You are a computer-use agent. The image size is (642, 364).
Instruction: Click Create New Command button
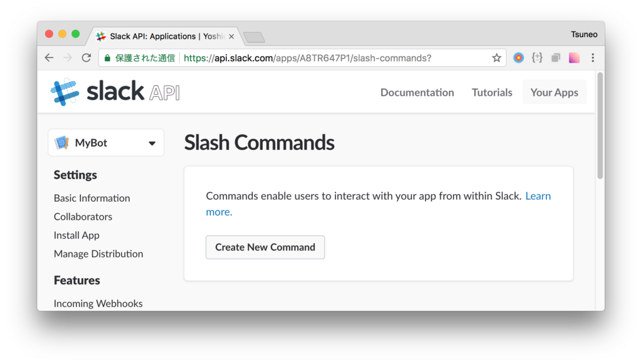pyautogui.click(x=265, y=247)
